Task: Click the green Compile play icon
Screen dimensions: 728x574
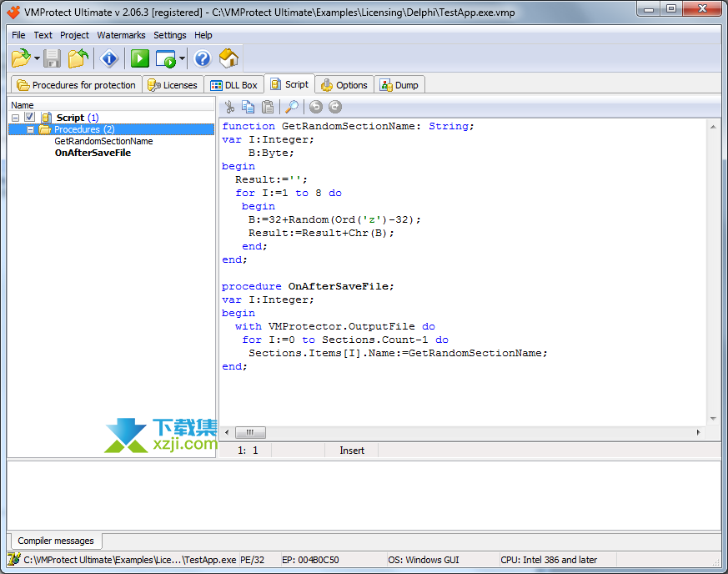Action: [140, 58]
